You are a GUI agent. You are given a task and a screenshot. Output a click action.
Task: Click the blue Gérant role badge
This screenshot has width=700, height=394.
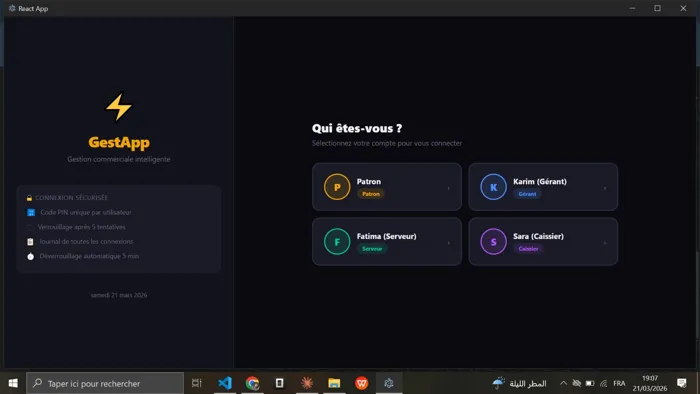tap(527, 194)
